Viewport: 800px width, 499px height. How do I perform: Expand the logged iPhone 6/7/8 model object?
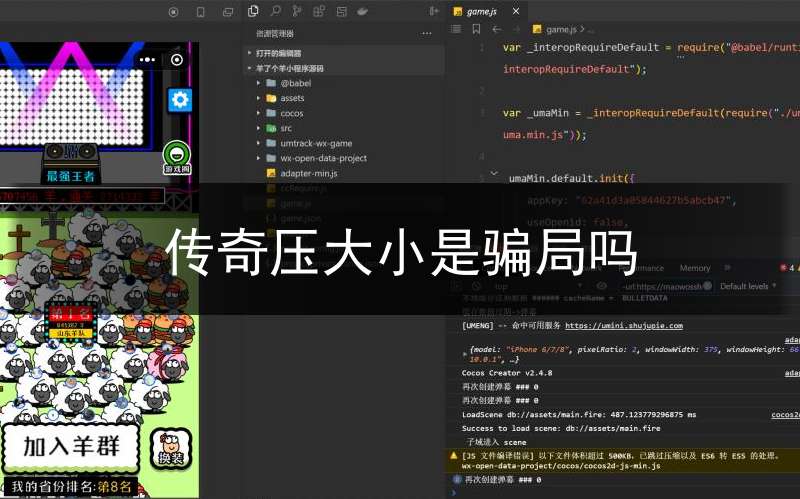[464, 353]
